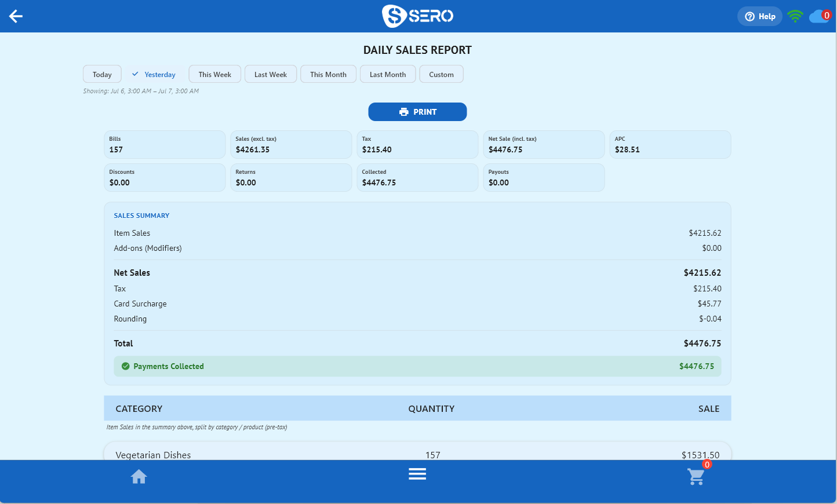Click the Tax $215.40 card
The height and width of the screenshot is (504, 837).
click(417, 144)
